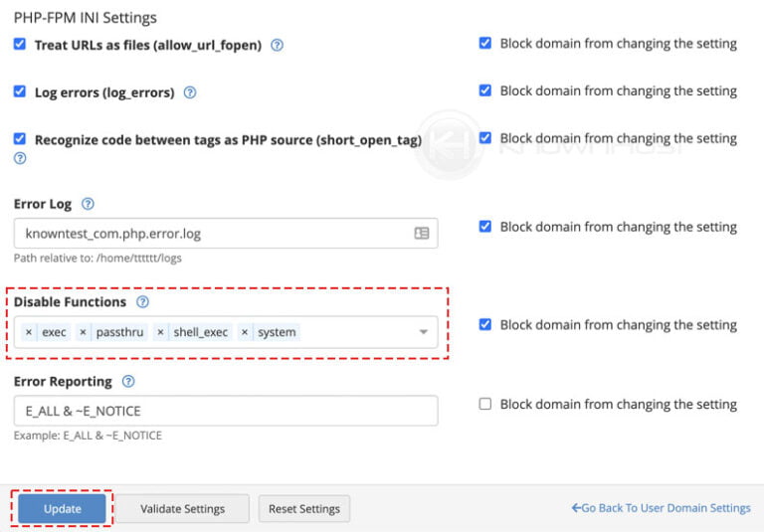Expand the Disable Functions dropdown arrow

[x=423, y=332]
